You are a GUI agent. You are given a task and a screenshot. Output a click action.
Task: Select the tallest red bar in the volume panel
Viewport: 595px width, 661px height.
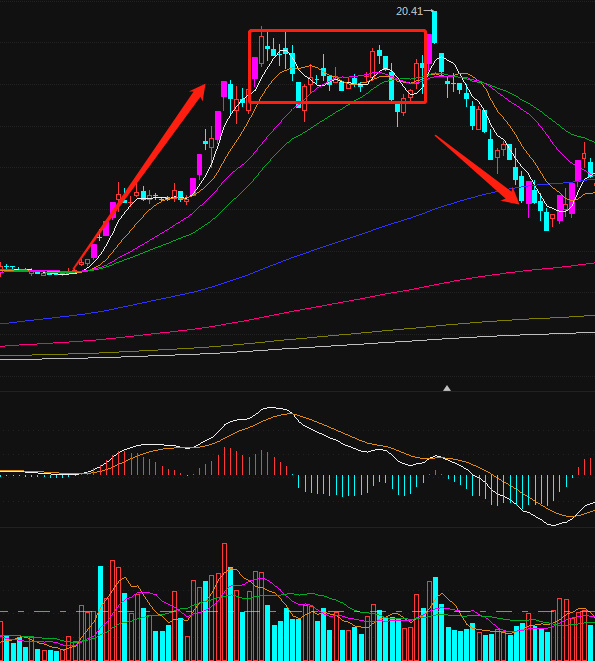(x=224, y=602)
